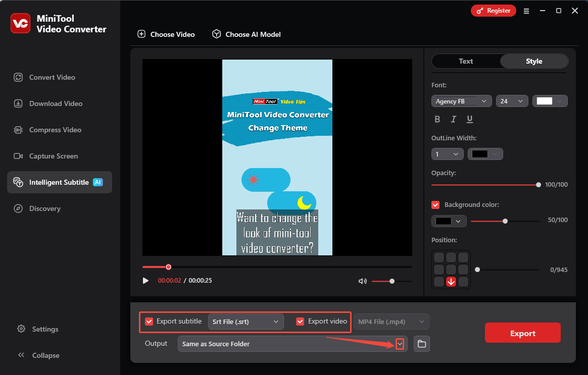Expand the Same as Source Folder dropdown
Screen dimensions: 588x375
400,344
